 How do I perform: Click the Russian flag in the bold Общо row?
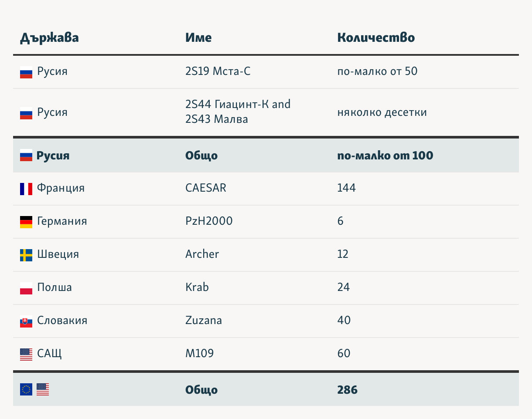(26, 155)
